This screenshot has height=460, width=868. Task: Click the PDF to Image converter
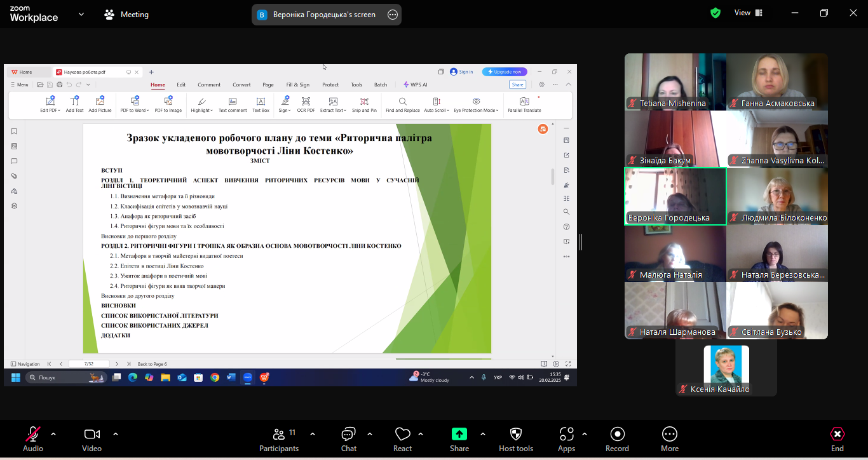click(x=168, y=105)
